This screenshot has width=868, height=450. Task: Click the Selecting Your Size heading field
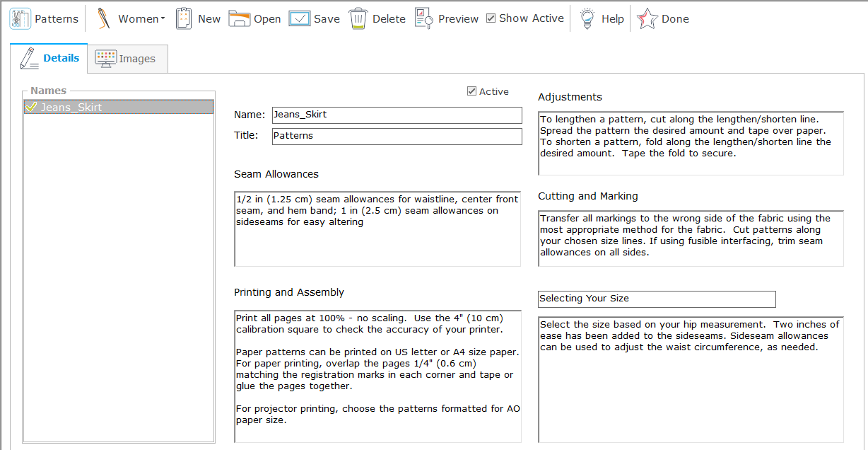tap(656, 299)
